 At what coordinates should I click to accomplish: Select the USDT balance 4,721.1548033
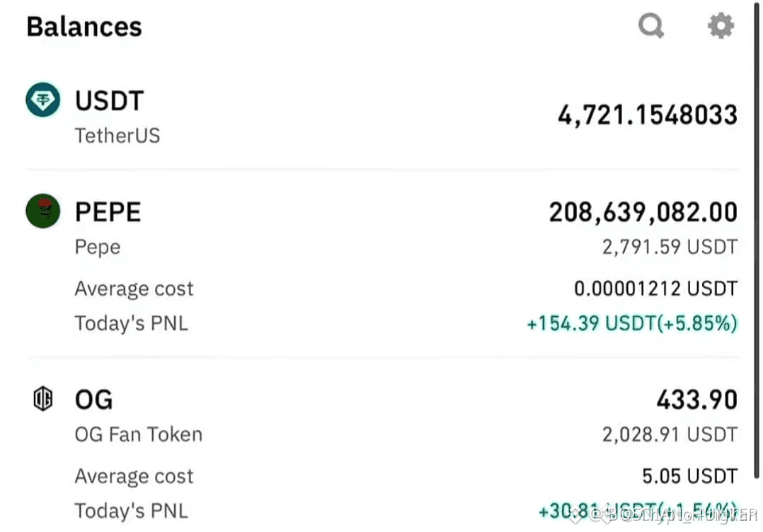pos(647,115)
